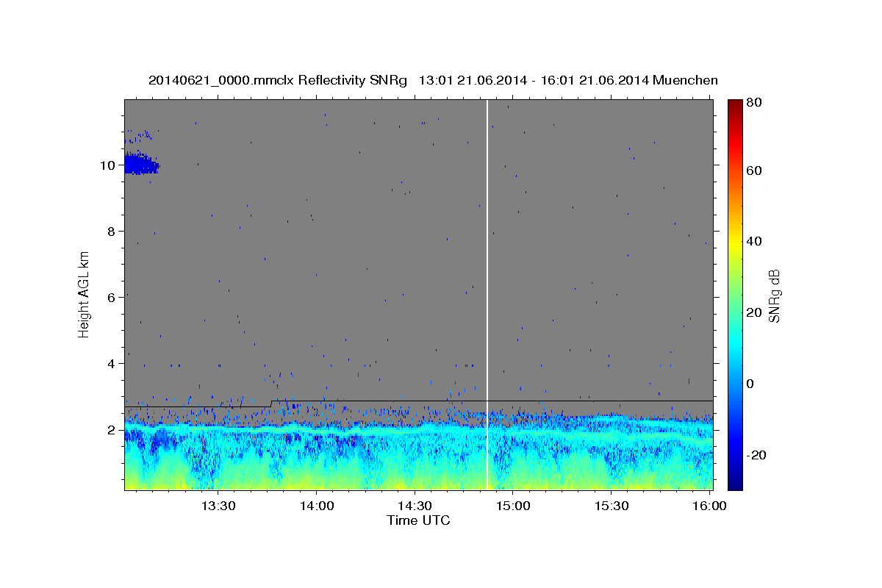Click the white vertical data gap line

point(487,294)
